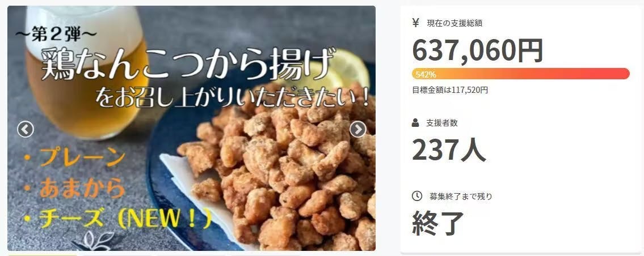
Task: Click the 目標金額は117,520円 text
Action: coord(450,90)
